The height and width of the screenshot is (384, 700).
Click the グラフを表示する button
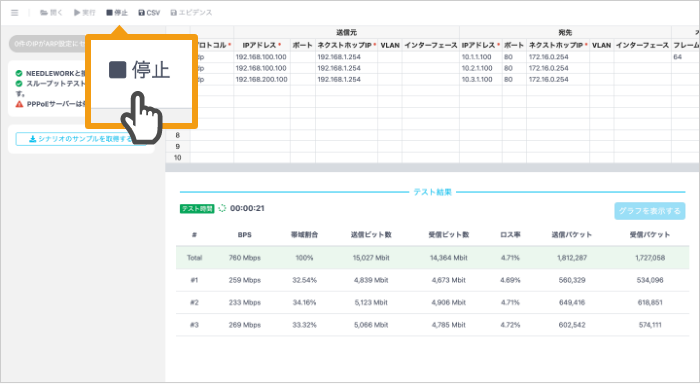(x=650, y=211)
